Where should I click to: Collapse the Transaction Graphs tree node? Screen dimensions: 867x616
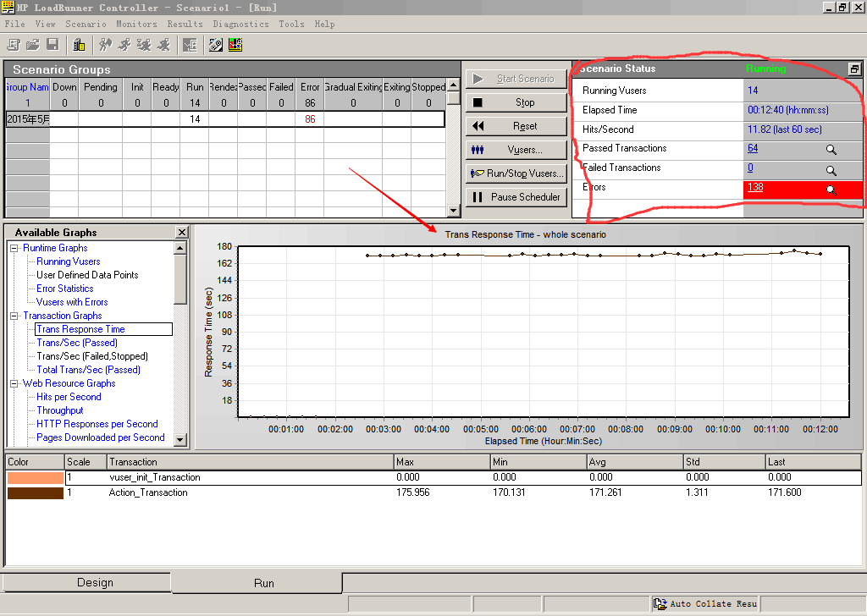click(x=14, y=316)
